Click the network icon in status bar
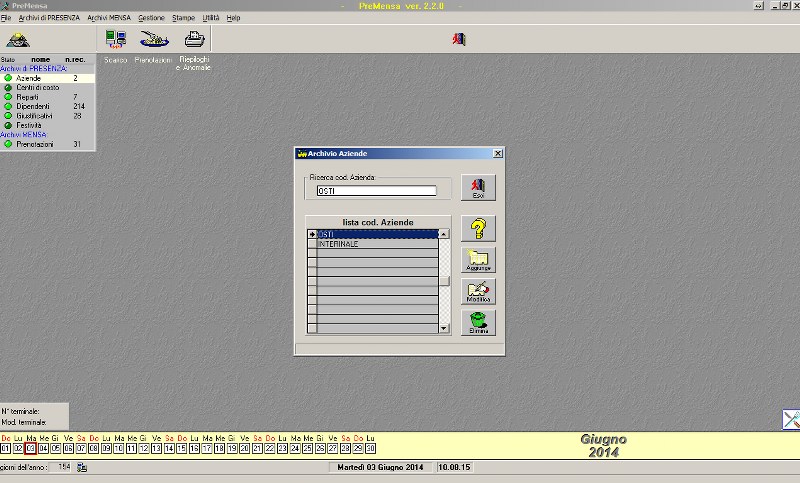800x483 pixels. pyautogui.click(x=82, y=467)
